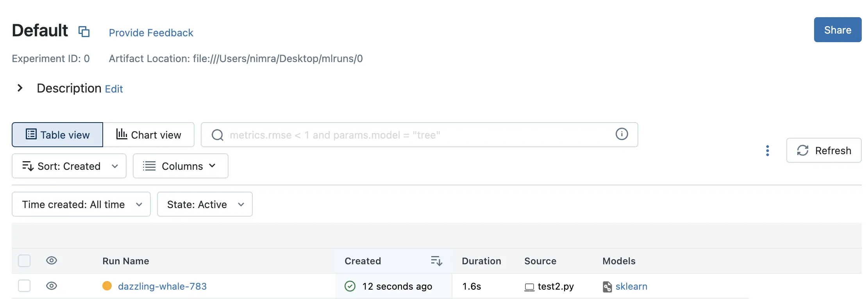This screenshot has height=299, width=868.
Task: Click the green success status checkmark icon
Action: tap(350, 287)
